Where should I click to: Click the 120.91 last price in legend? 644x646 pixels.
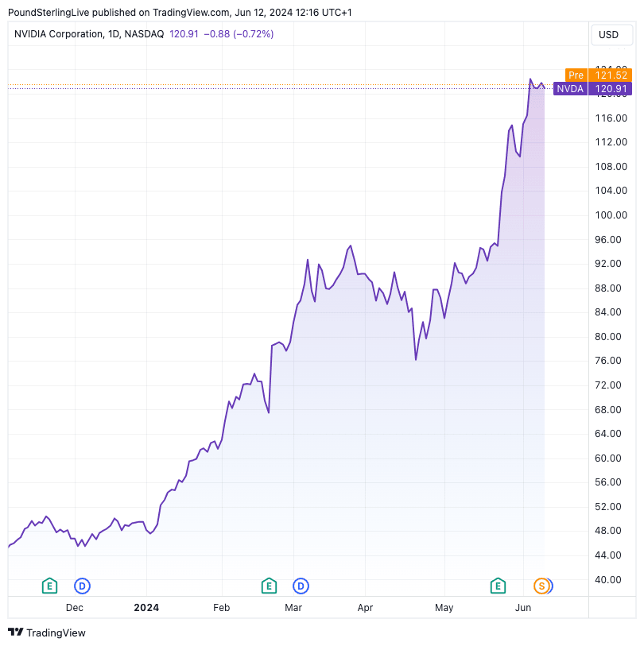click(x=184, y=34)
